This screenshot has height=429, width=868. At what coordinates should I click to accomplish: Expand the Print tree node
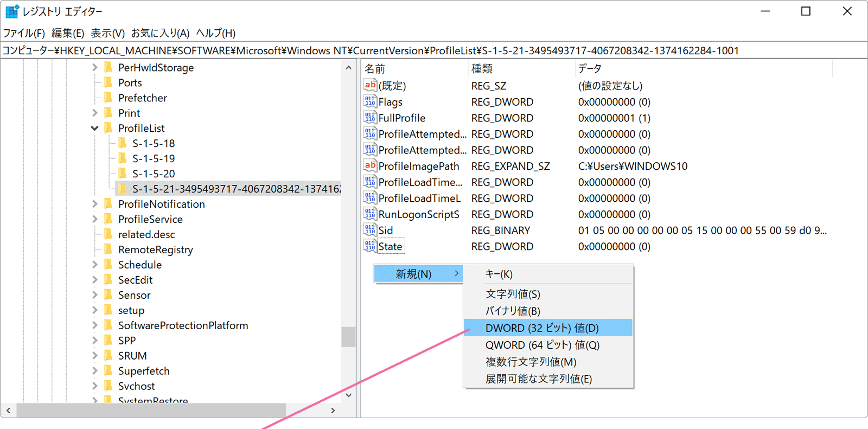click(95, 113)
